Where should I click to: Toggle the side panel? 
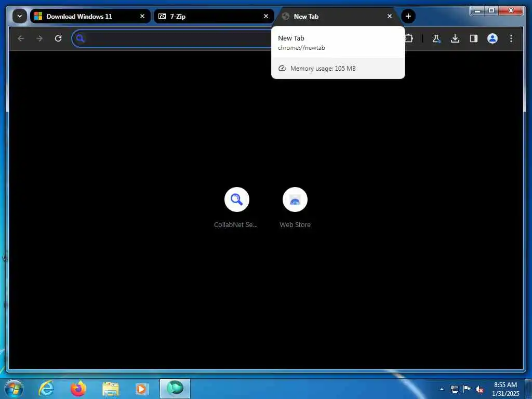coord(474,38)
